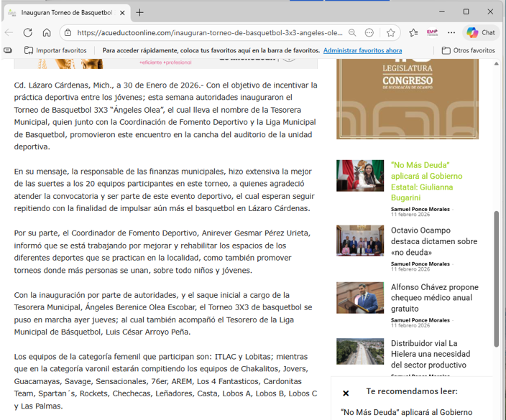
Task: Click author Samuel Ponce Morales under Octavio Ocampo article
Action: 420,263
